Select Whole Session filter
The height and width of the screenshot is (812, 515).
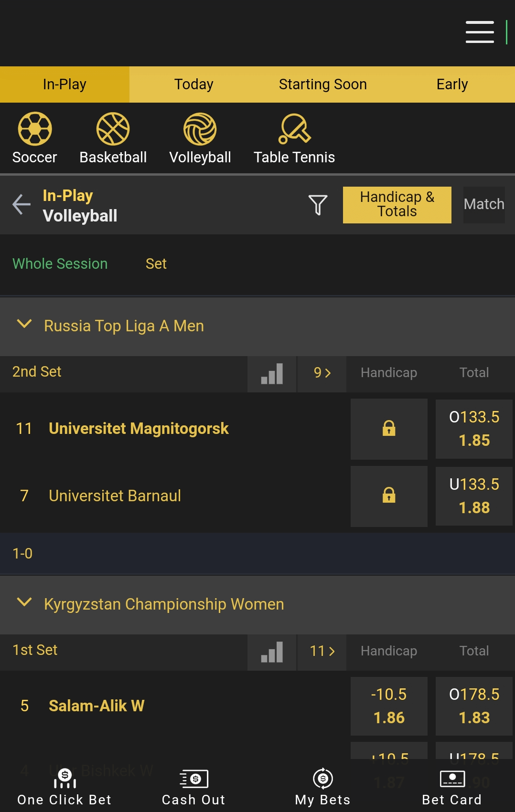tap(60, 264)
